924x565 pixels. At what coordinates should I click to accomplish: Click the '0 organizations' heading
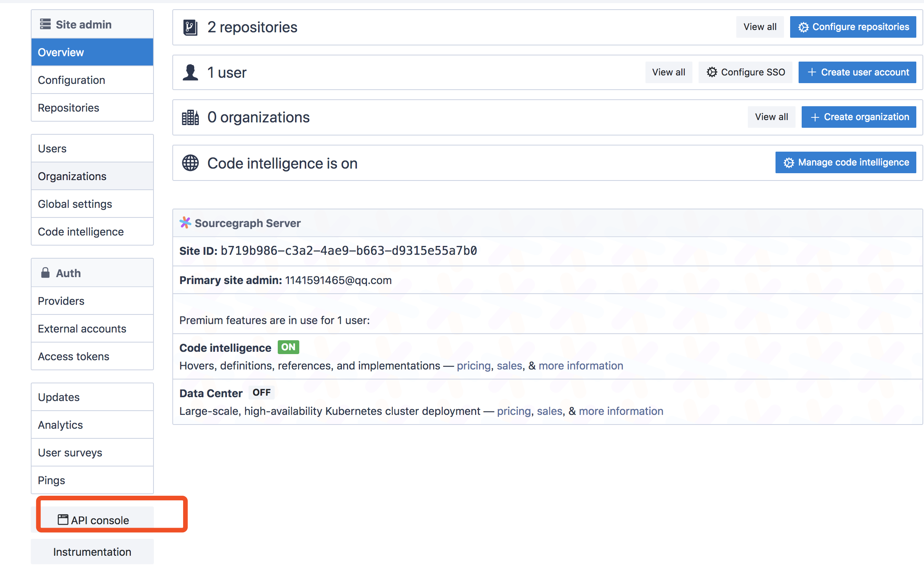(x=259, y=117)
